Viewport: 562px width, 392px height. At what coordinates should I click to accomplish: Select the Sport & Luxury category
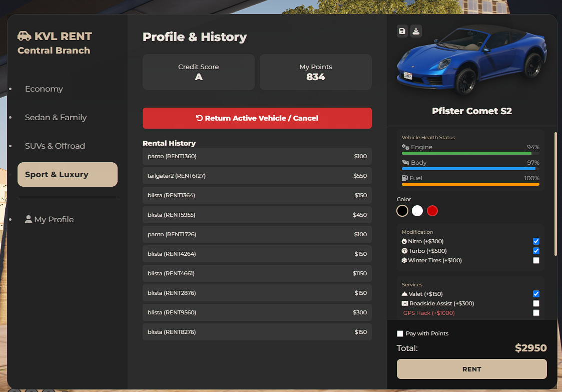click(x=68, y=174)
